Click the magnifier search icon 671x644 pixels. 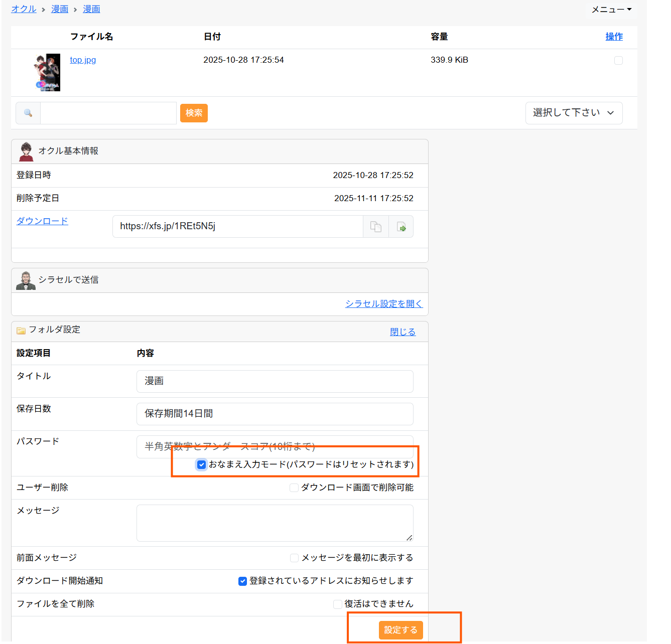pyautogui.click(x=28, y=113)
